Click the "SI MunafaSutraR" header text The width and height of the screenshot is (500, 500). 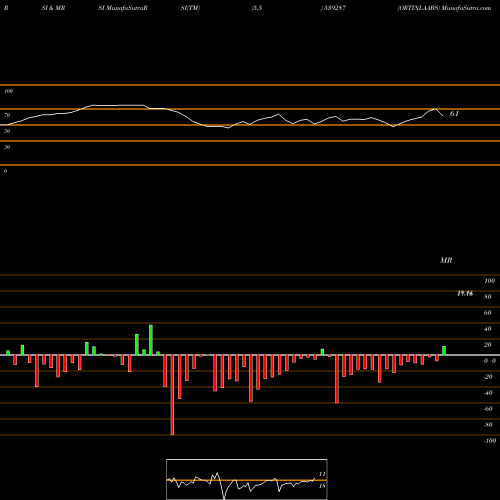click(x=123, y=8)
